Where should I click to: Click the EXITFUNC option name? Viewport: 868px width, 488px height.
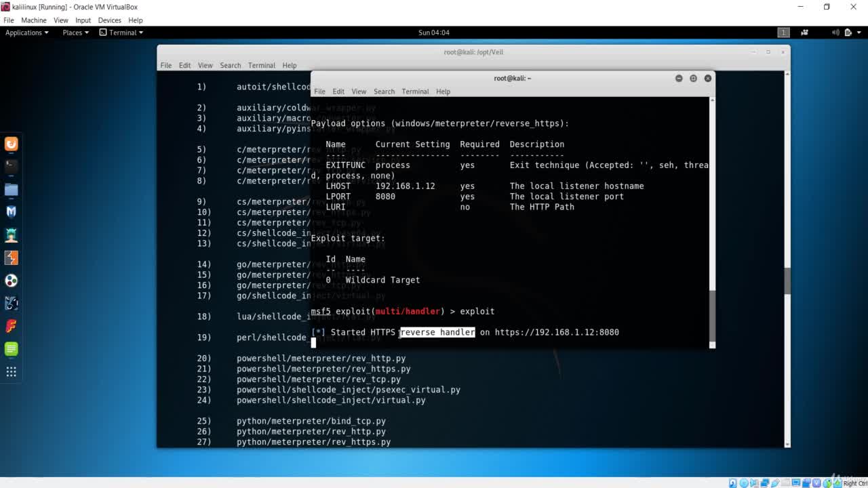(345, 165)
